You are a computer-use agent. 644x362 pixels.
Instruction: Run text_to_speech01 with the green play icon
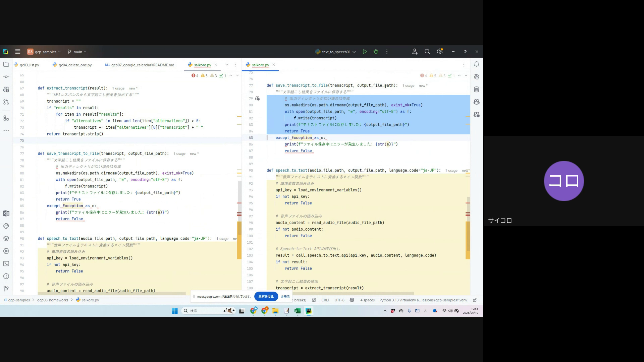365,52
